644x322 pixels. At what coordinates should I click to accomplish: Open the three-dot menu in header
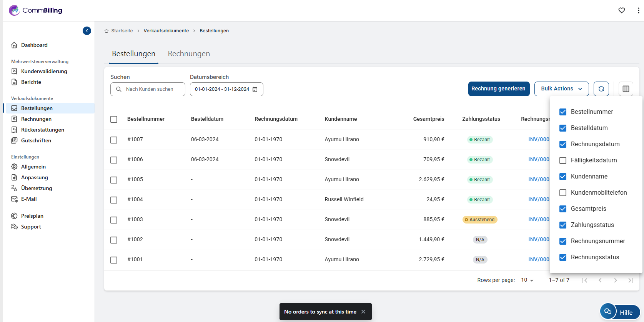638,10
